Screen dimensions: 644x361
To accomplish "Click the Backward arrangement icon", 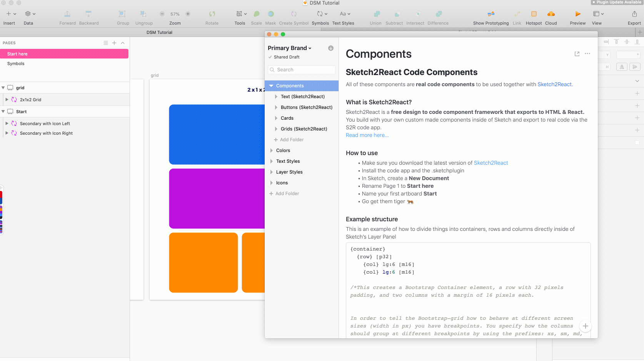I will coord(88,14).
